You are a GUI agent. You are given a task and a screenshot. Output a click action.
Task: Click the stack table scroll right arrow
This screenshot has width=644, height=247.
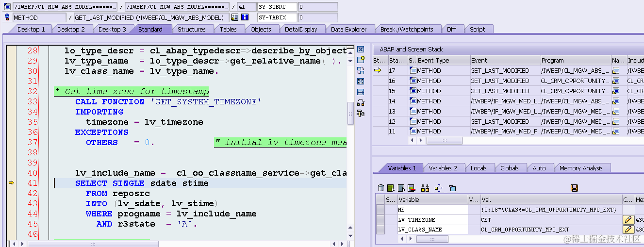pyautogui.click(x=420, y=140)
